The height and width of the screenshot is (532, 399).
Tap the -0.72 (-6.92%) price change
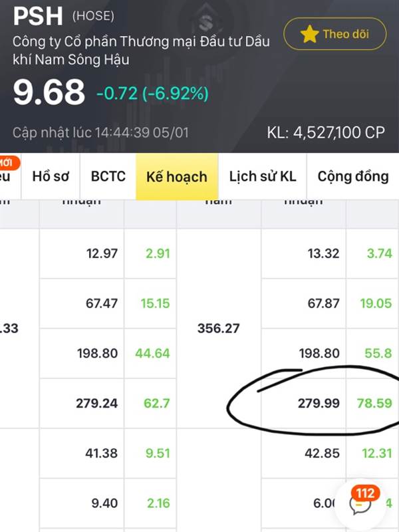click(153, 93)
